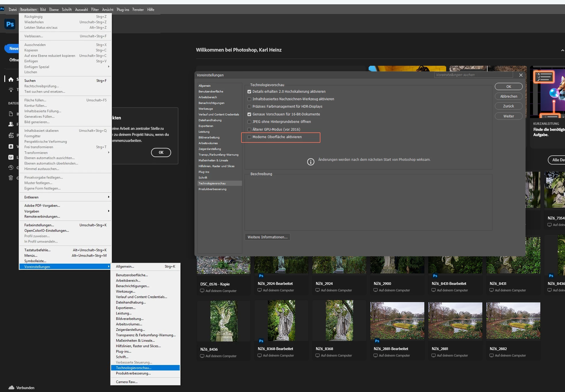The width and height of the screenshot is (565, 392).
Task: Enable Inhaltsbasiertes Nachzeichnen-Werkzeug aktivieren
Action: pyautogui.click(x=249, y=99)
